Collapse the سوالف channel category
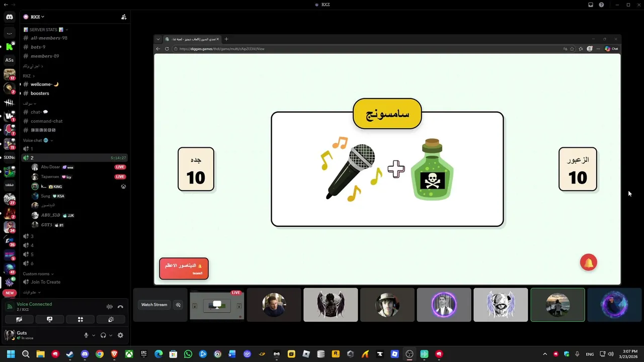Screen dimensions: 644x362 (29, 104)
